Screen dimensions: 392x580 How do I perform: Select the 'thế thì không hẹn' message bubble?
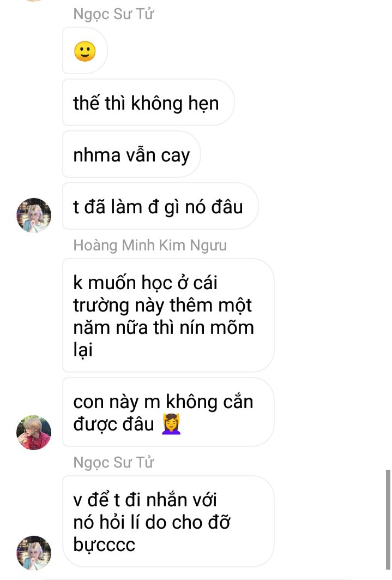[148, 103]
